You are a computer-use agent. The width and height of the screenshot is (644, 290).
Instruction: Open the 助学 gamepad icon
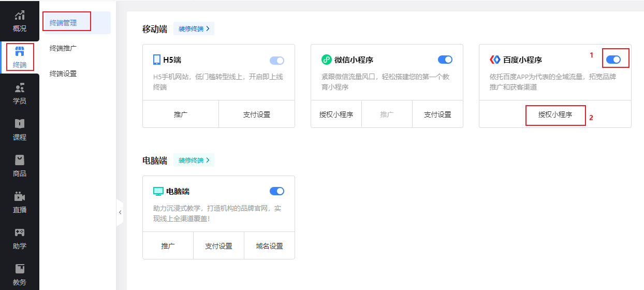tap(20, 233)
